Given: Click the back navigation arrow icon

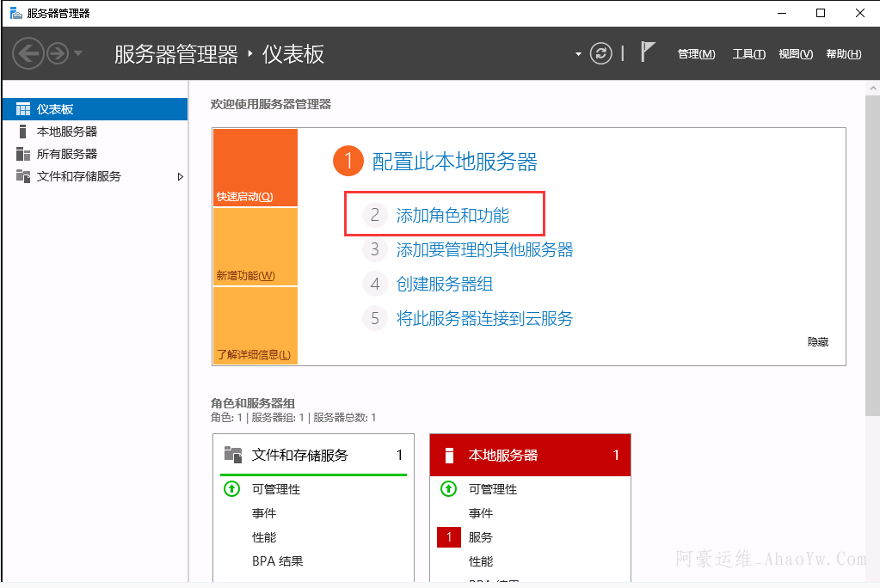Looking at the screenshot, I should (x=28, y=54).
